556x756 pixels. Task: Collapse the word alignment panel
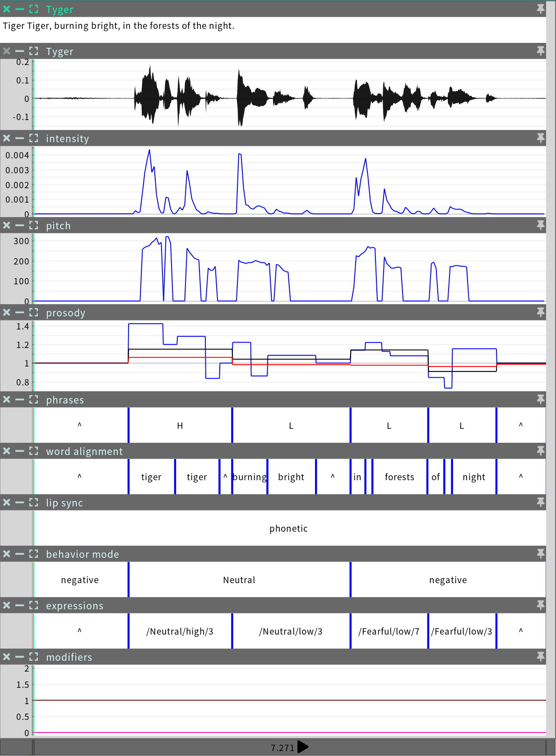click(x=20, y=451)
